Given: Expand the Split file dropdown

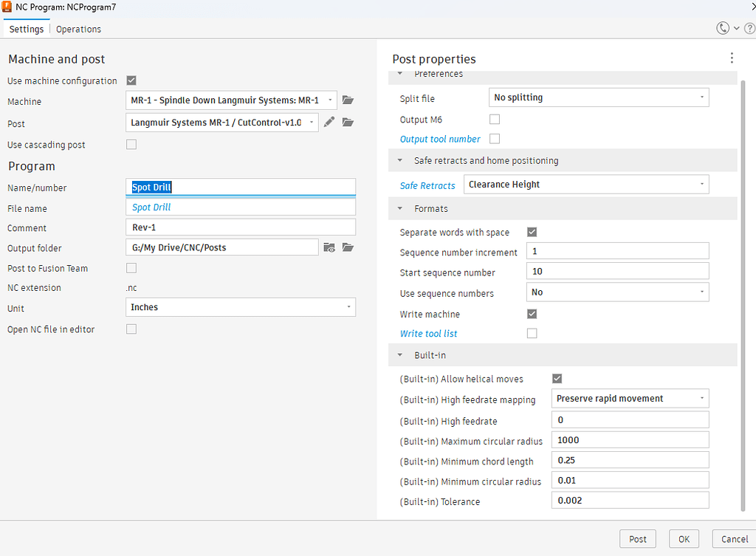Looking at the screenshot, I should tap(599, 97).
